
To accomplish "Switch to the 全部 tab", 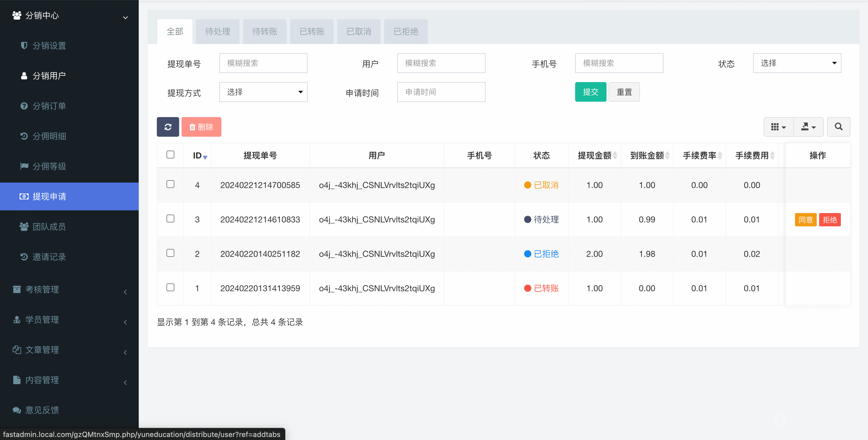I will [175, 32].
